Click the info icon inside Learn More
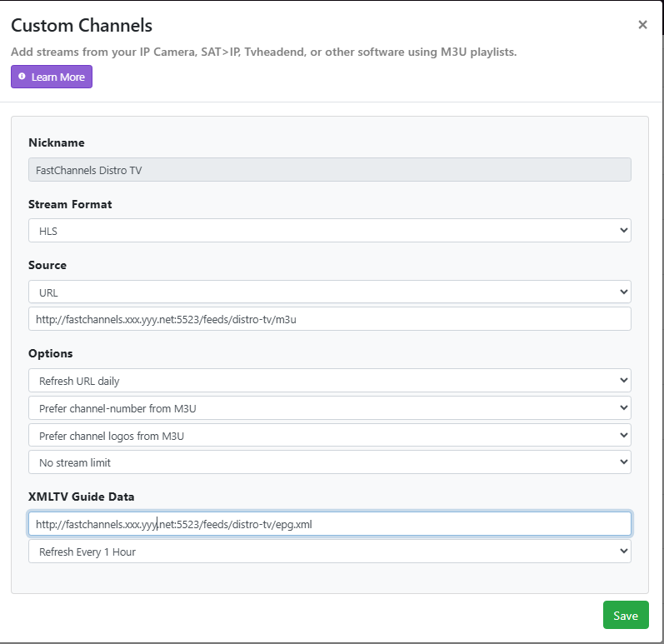Image resolution: width=664 pixels, height=644 pixels. click(x=22, y=77)
